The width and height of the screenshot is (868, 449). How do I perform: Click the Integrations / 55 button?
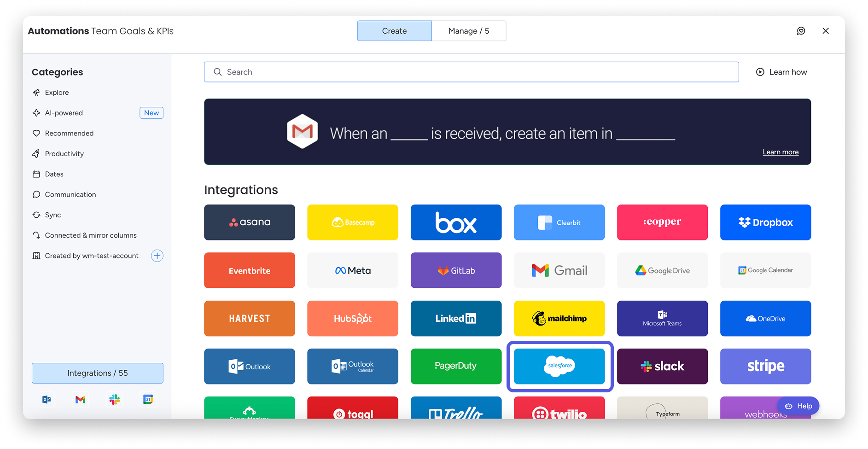click(x=98, y=373)
